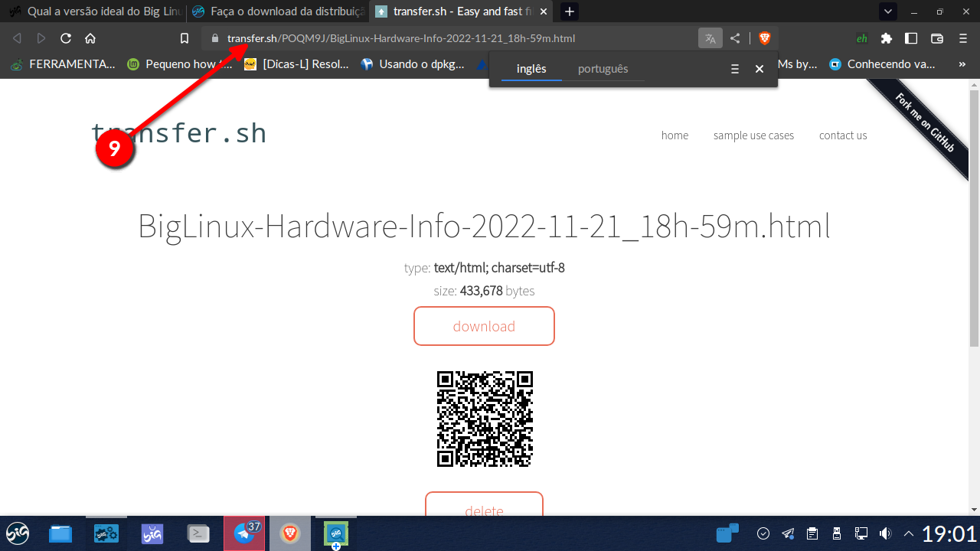Select 'português' in the translate popup
Viewport: 980px width, 551px height.
pos(603,69)
